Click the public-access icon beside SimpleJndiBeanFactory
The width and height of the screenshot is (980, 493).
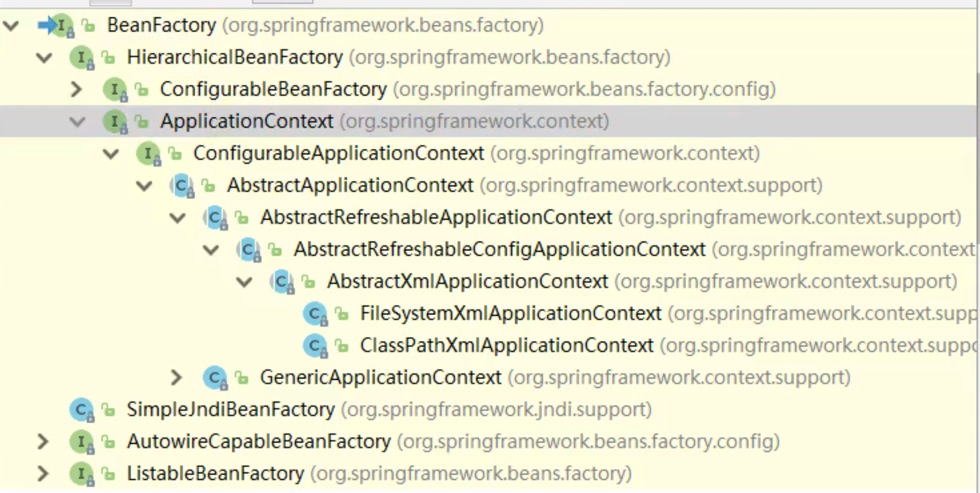[109, 410]
